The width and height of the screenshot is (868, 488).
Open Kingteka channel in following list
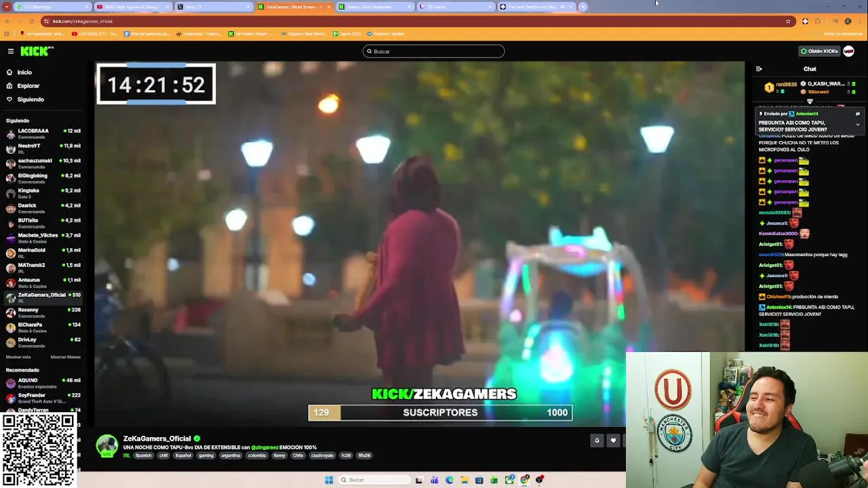pyautogui.click(x=43, y=193)
